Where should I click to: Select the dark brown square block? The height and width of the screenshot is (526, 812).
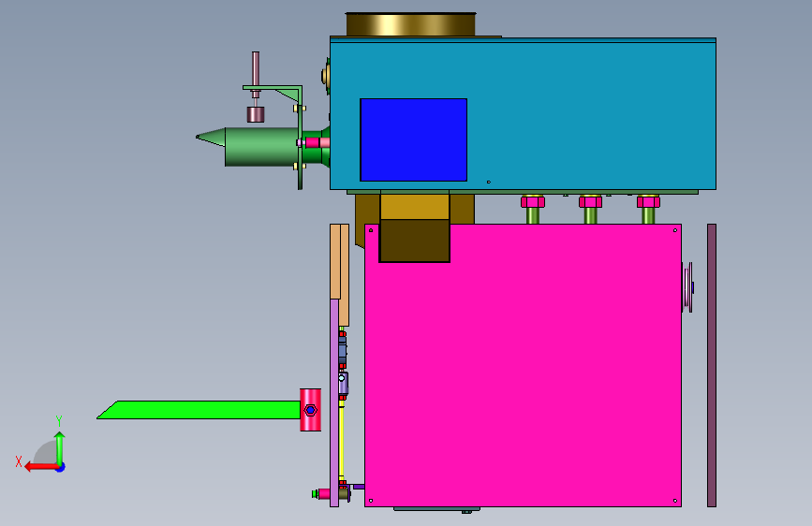414,241
